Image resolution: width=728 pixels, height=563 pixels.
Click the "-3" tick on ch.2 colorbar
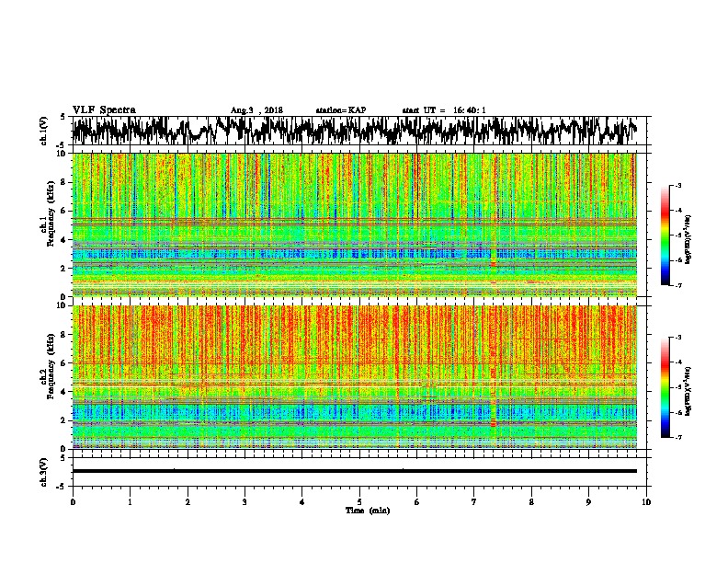click(677, 338)
